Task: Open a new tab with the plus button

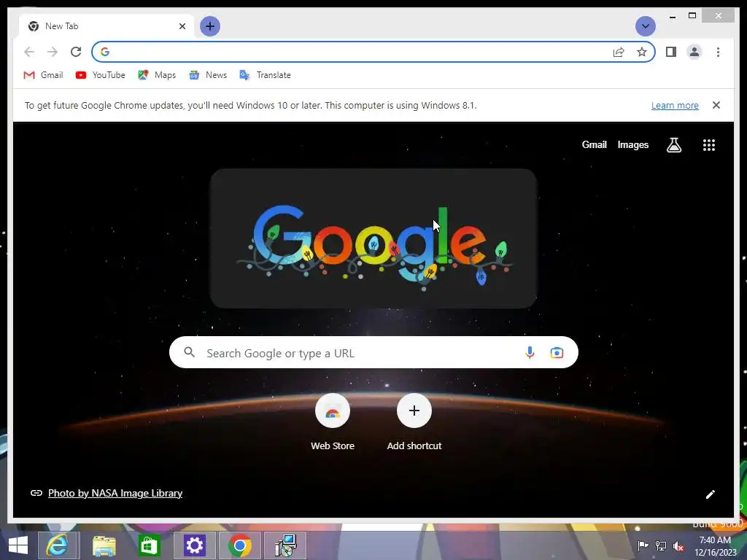Action: (209, 26)
